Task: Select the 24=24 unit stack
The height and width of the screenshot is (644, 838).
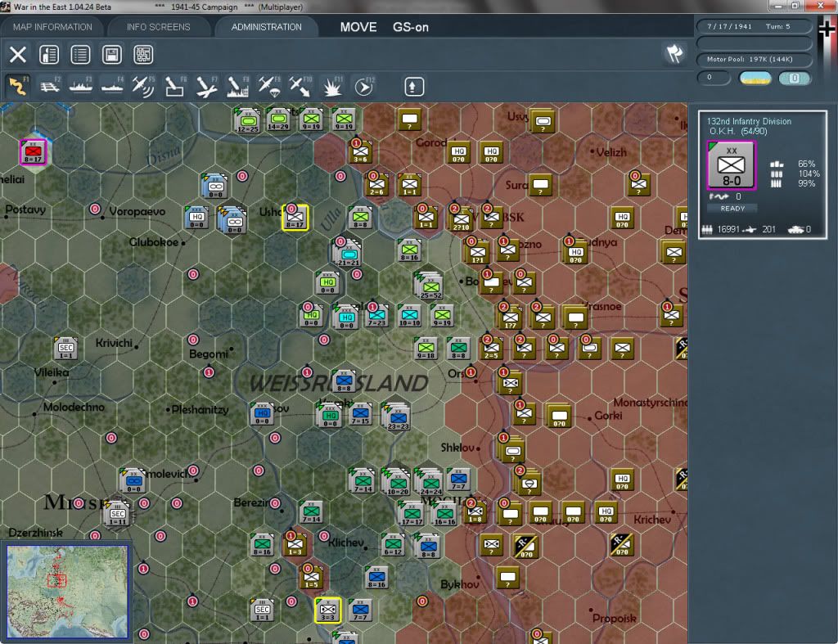Action: point(430,483)
